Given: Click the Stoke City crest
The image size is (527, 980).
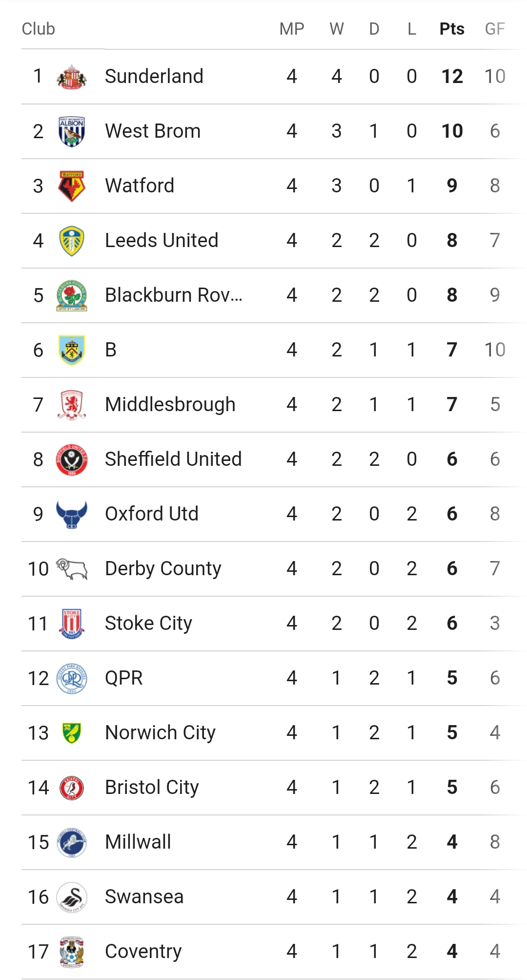Looking at the screenshot, I should pyautogui.click(x=72, y=624).
